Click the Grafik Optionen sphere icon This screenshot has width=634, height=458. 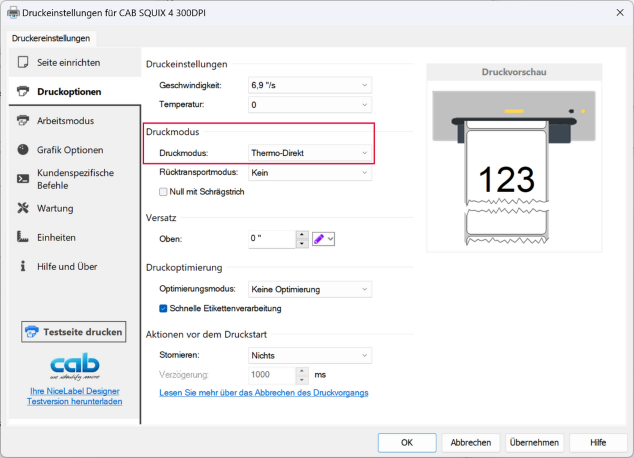click(23, 150)
